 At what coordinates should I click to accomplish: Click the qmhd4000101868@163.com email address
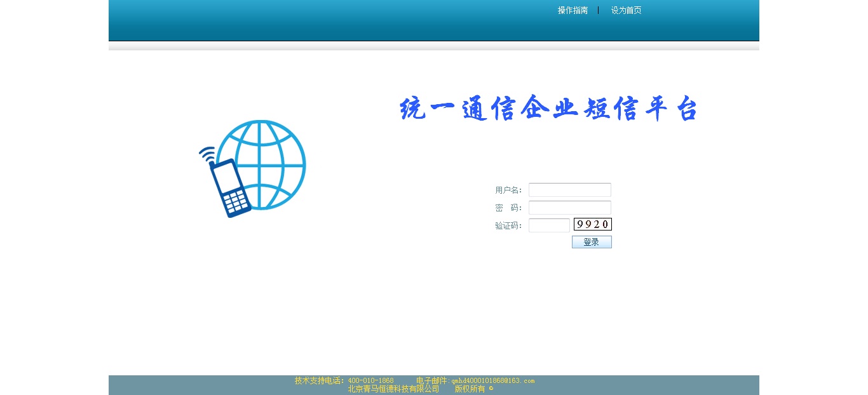(493, 380)
